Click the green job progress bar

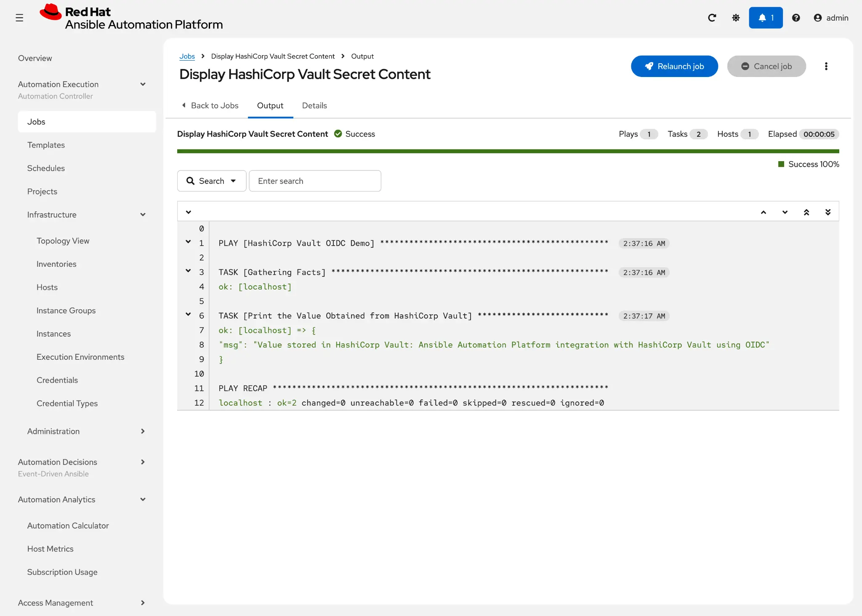[508, 151]
